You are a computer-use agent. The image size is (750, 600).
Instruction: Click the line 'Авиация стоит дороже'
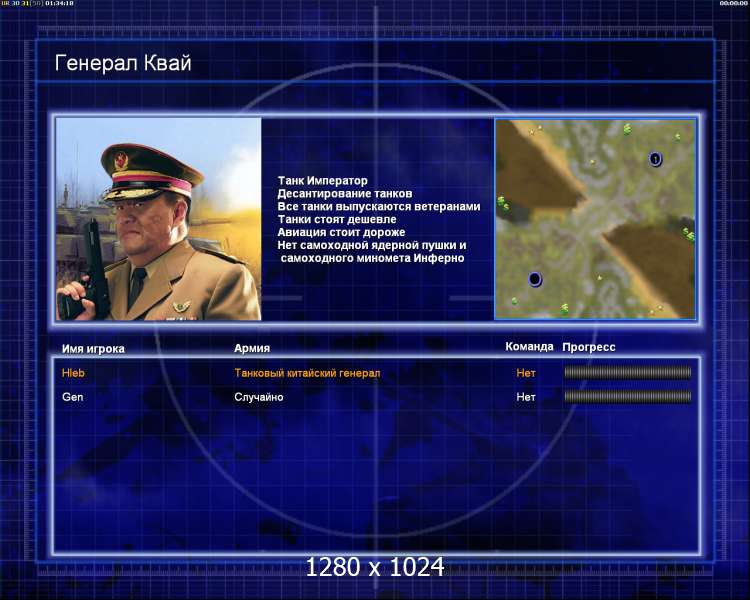pyautogui.click(x=342, y=232)
